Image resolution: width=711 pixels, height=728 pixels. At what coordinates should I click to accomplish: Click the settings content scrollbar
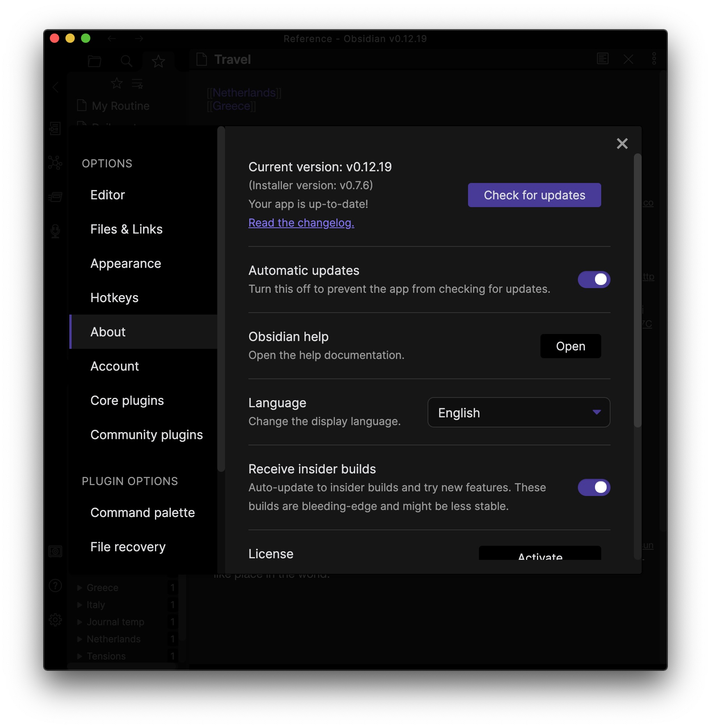pyautogui.click(x=637, y=290)
